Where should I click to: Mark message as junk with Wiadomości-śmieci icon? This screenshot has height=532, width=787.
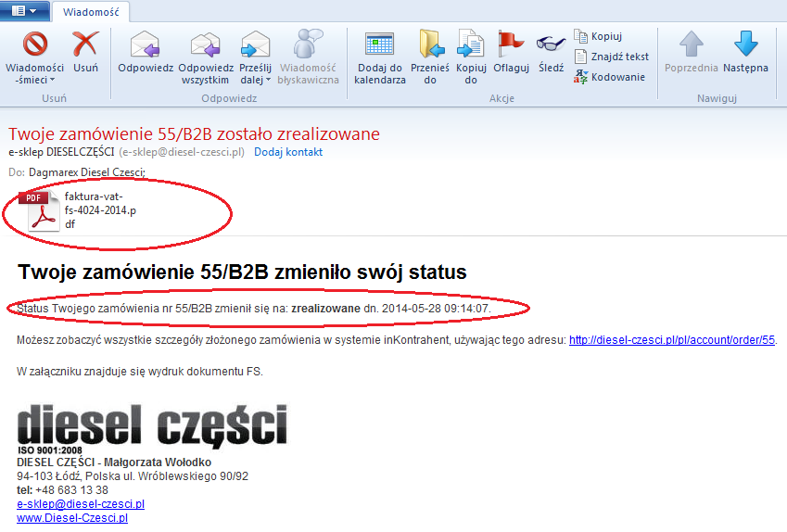(35, 44)
